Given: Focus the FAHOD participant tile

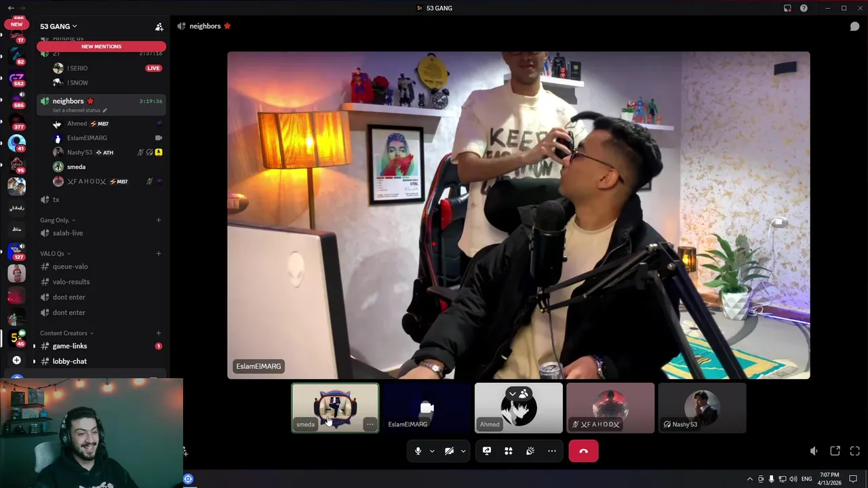Looking at the screenshot, I should pyautogui.click(x=610, y=407).
